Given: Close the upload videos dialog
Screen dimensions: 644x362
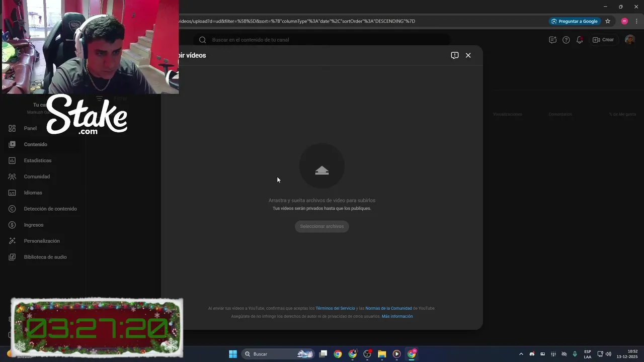Looking at the screenshot, I should (468, 55).
